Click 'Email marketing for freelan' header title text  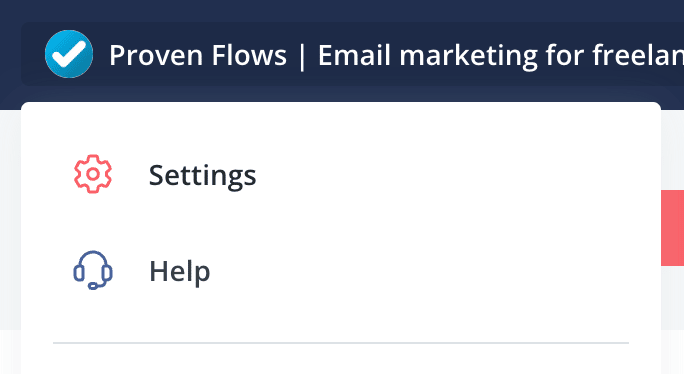point(501,55)
